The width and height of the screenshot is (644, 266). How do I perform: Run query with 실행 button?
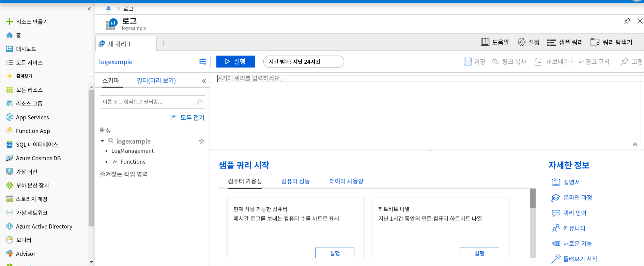point(235,61)
